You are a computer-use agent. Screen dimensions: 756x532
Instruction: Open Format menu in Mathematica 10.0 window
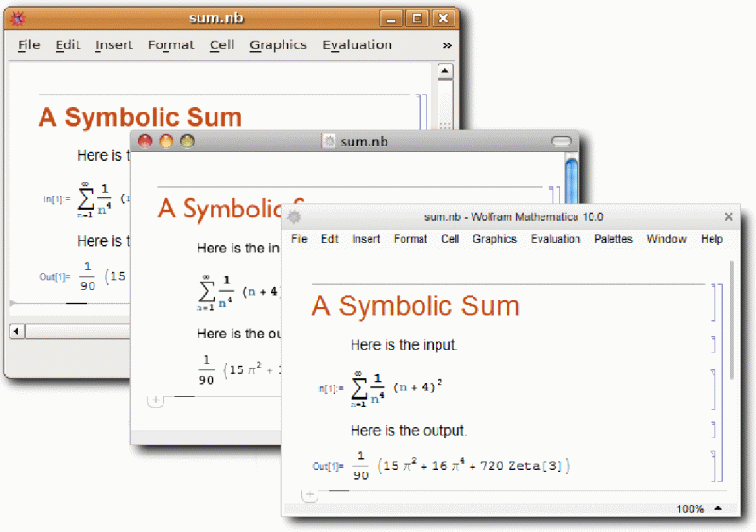(411, 239)
